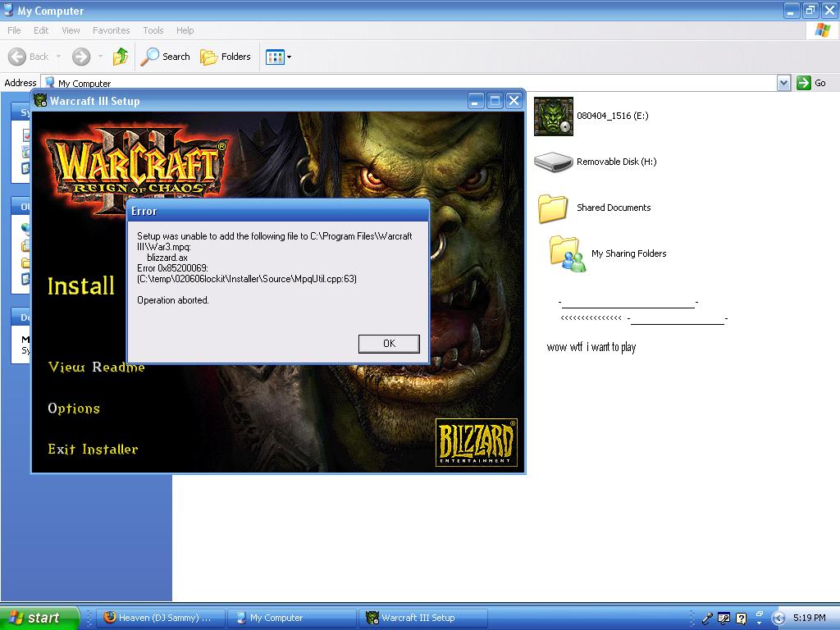Click the Up folder toolbar icon
Screen dimensions: 840x630
(x=121, y=57)
